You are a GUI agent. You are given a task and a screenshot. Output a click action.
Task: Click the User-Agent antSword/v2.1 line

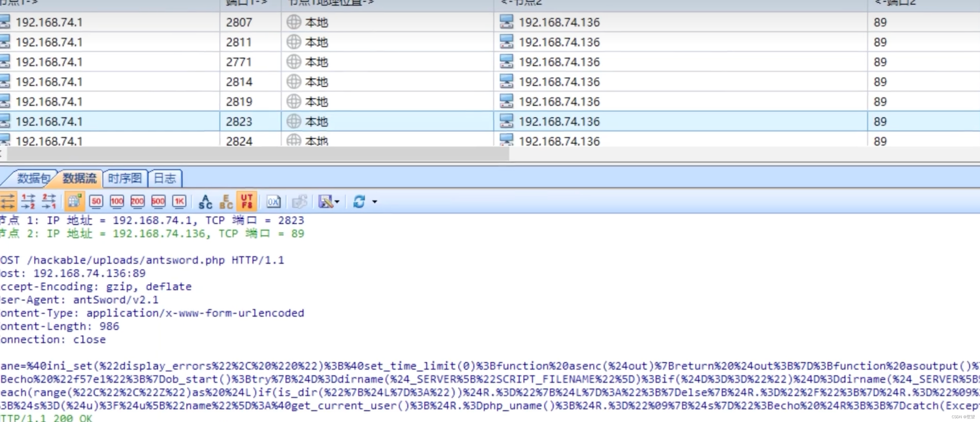[79, 300]
